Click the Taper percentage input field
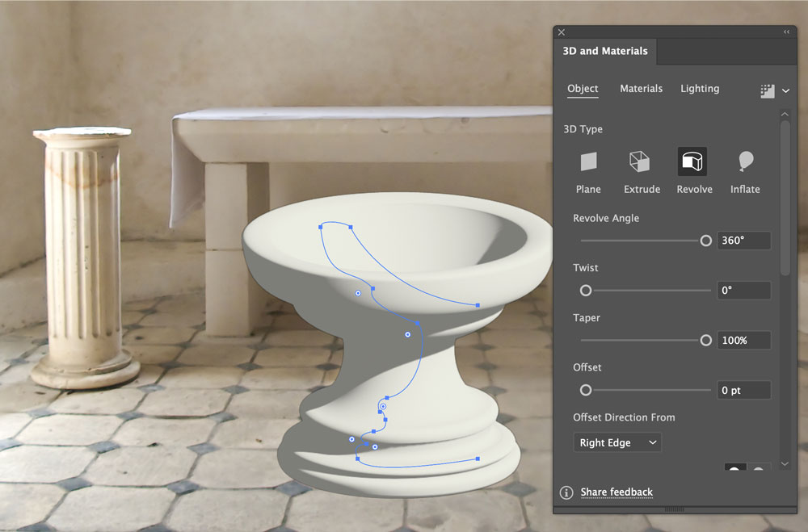Screen dimensions: 808x532 743,341
